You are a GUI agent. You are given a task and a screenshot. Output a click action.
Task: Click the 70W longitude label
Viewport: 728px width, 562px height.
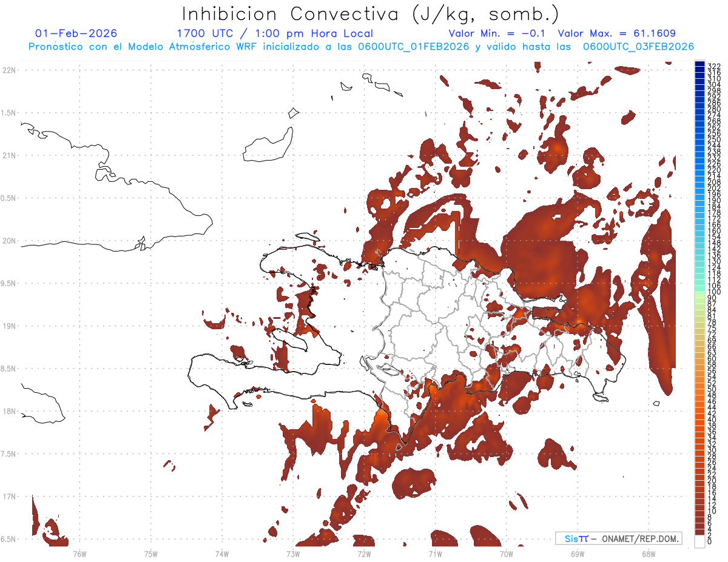(507, 553)
